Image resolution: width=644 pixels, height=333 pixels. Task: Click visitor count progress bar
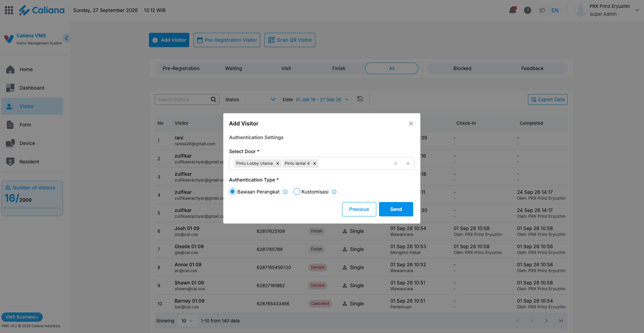[x=32, y=208]
